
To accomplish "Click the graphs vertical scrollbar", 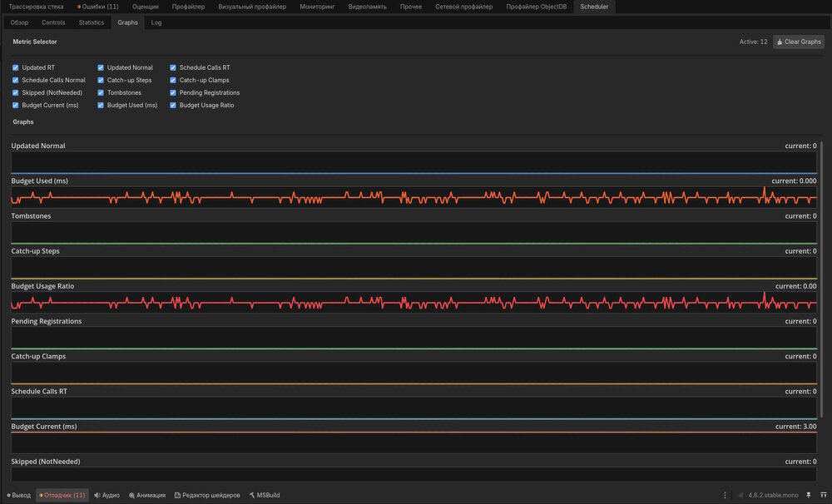I will (x=821, y=279).
